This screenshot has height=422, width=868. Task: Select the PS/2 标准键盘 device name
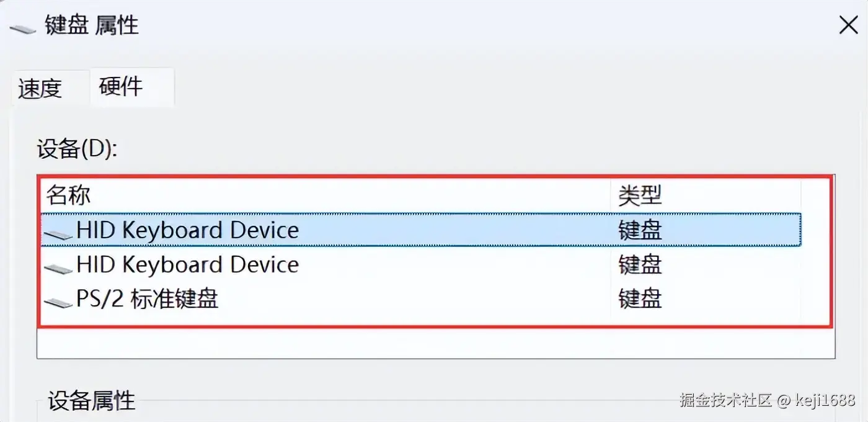(148, 300)
